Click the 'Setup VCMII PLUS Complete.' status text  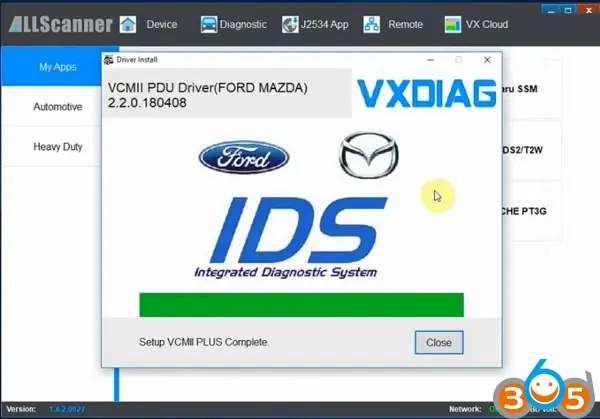tap(204, 342)
